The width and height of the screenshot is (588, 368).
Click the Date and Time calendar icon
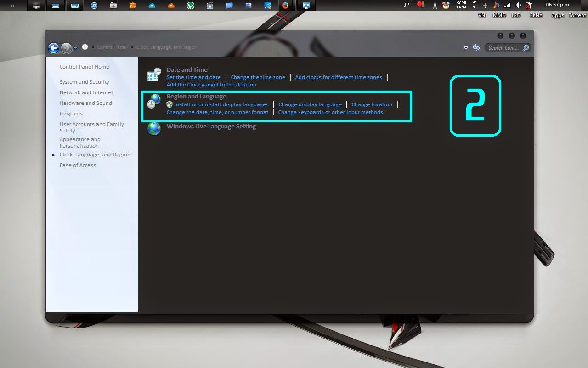[153, 74]
